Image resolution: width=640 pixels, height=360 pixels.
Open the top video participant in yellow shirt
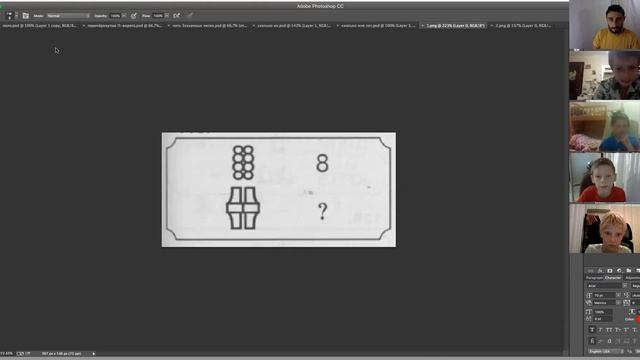click(604, 25)
